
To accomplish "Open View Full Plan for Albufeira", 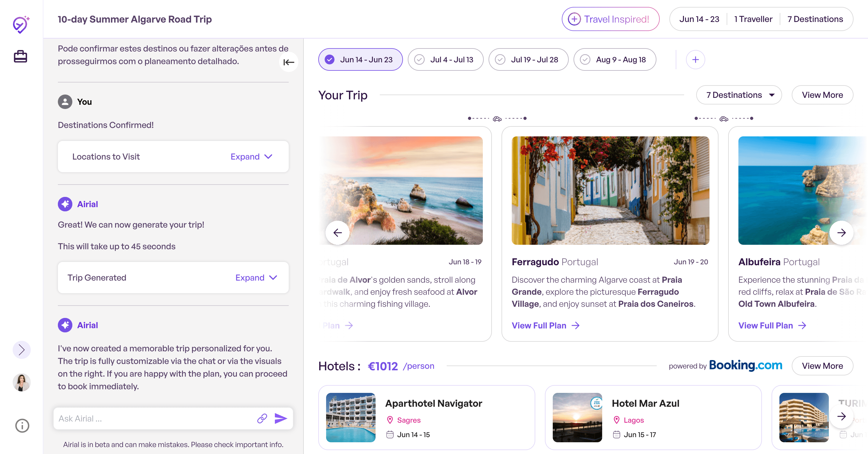I will (x=772, y=325).
